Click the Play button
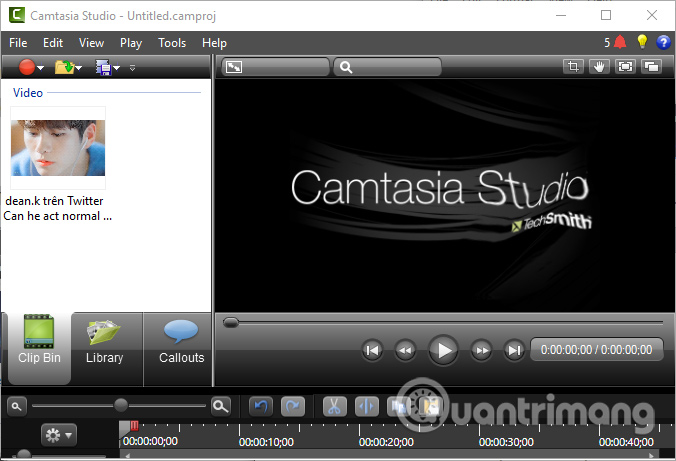 [x=443, y=350]
